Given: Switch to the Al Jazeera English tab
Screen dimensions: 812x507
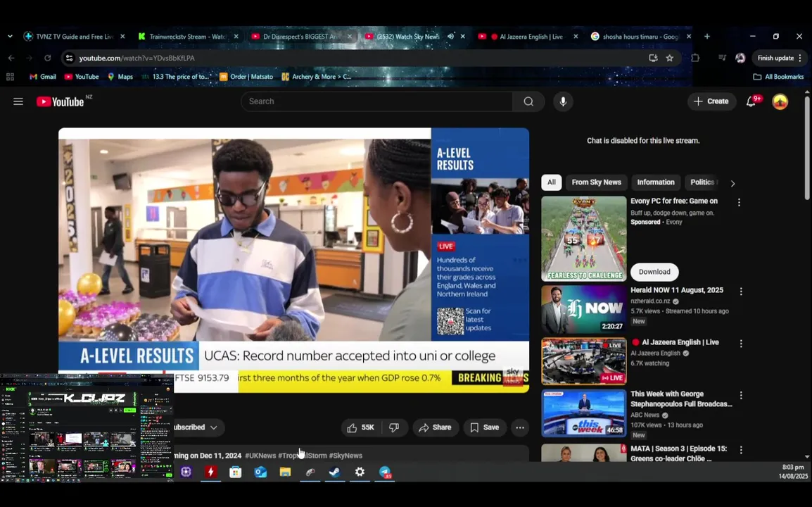Looking at the screenshot, I should pos(528,37).
